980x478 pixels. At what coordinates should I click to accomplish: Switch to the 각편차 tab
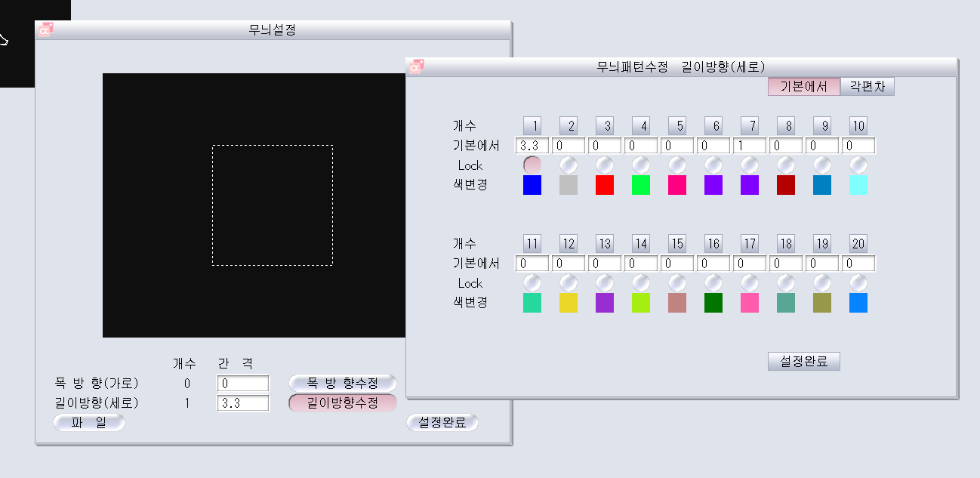(x=867, y=86)
